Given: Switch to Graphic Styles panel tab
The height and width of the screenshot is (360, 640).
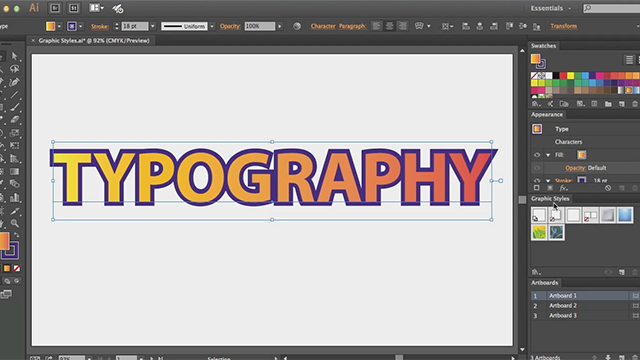Looking at the screenshot, I should pyautogui.click(x=550, y=199).
